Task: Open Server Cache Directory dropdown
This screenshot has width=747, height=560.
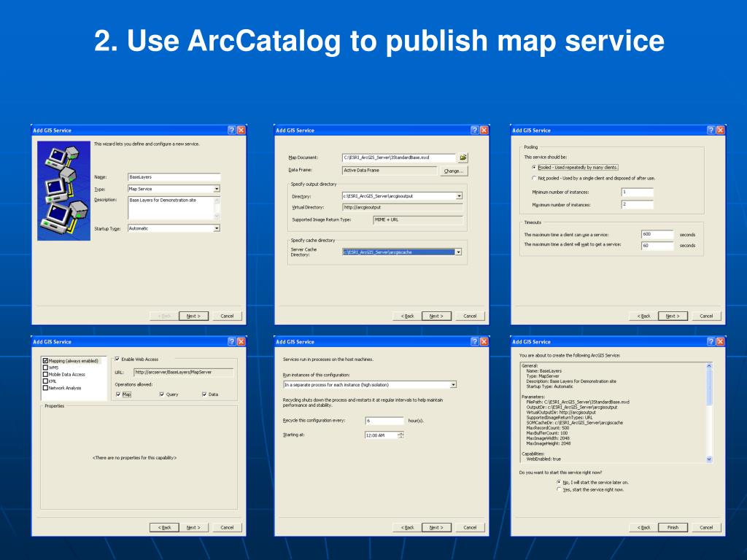Action: click(458, 252)
